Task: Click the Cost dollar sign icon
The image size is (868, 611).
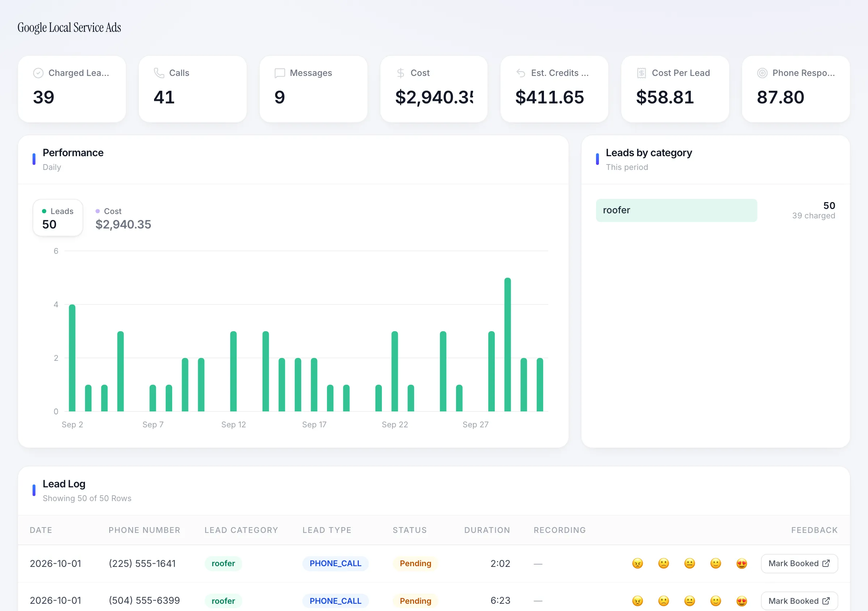Action: (400, 73)
